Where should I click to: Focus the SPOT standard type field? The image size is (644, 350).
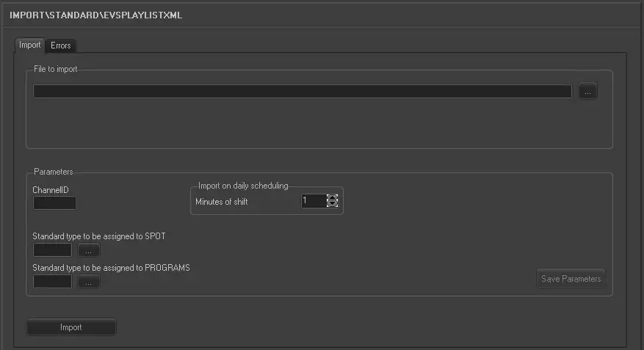[52, 251]
